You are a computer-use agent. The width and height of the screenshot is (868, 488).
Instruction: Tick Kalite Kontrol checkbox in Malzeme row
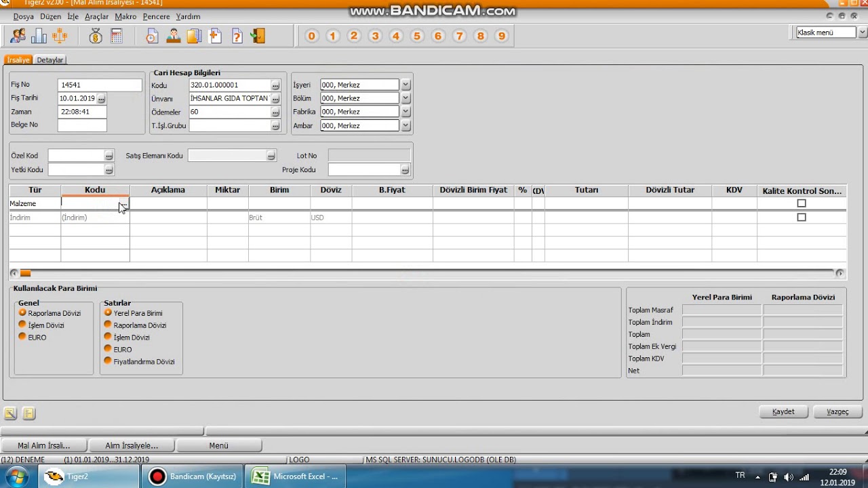[x=802, y=203]
